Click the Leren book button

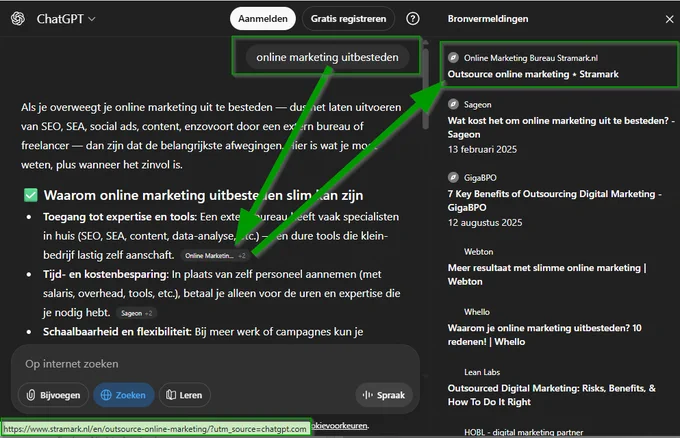coord(184,395)
